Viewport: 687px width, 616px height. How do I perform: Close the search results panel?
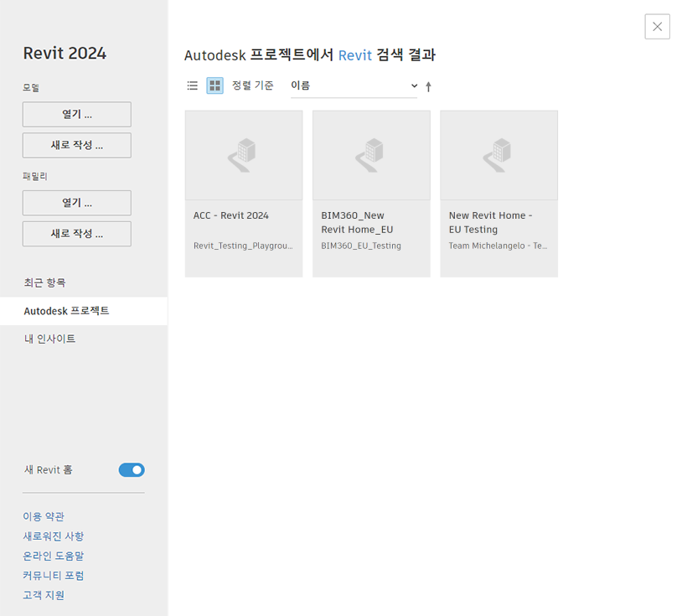(657, 27)
